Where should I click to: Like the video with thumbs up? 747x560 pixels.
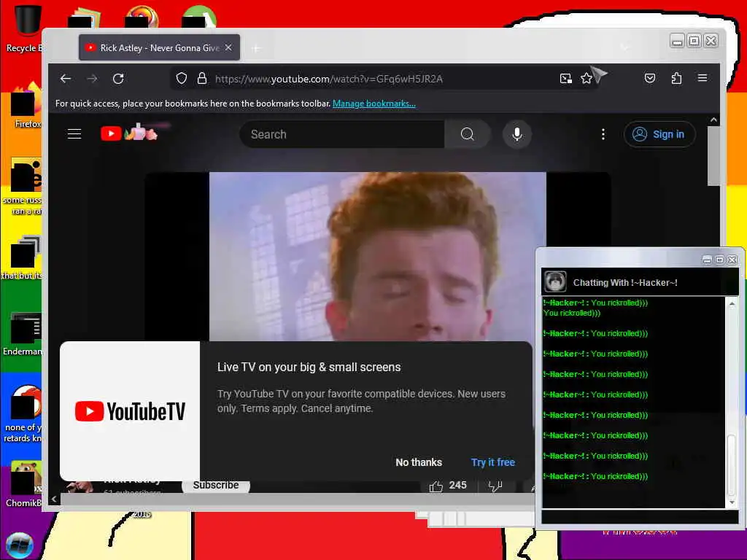(x=436, y=486)
